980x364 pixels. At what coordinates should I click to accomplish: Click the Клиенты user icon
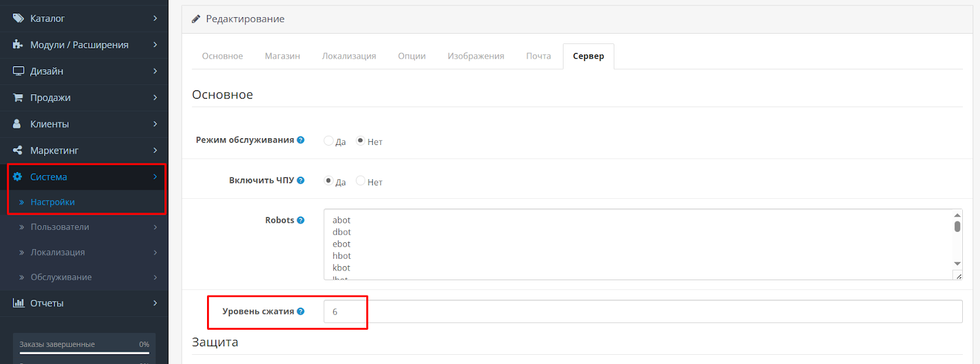click(17, 124)
